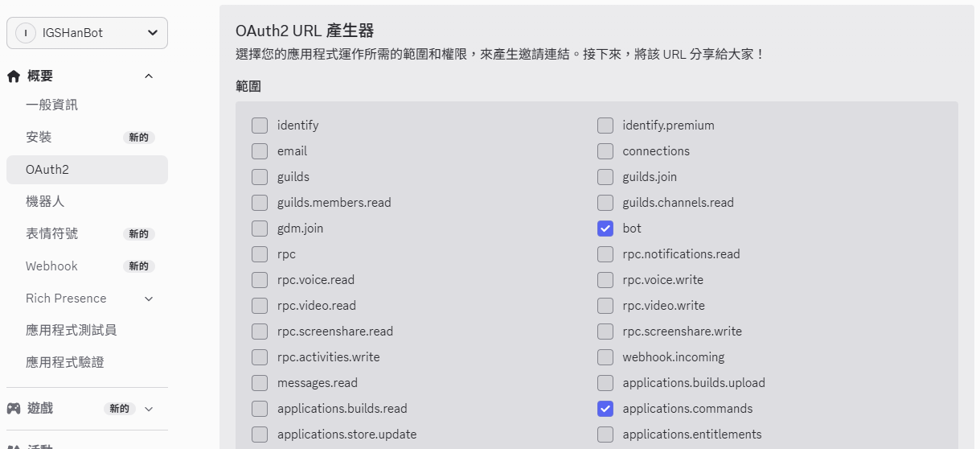
Task: Check the rpc scope checkbox
Action: [260, 254]
